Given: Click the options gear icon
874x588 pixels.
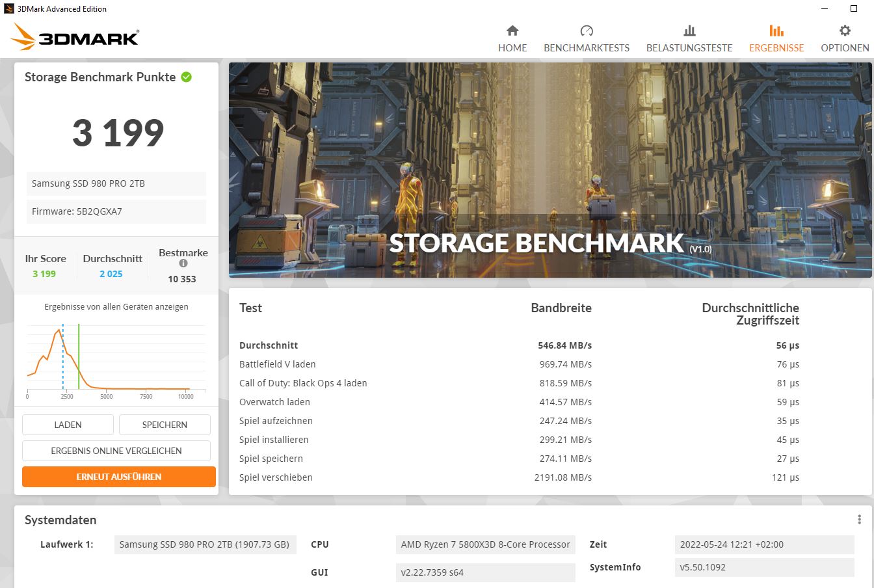Looking at the screenshot, I should [845, 31].
